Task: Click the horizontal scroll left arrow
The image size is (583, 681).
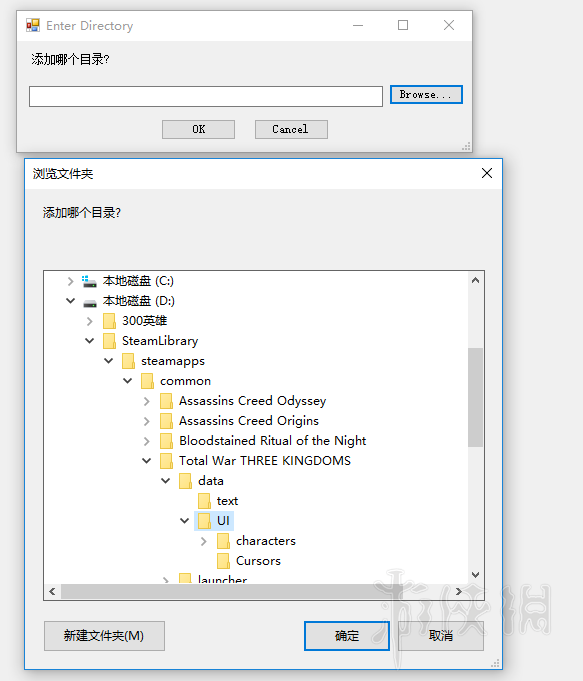Action: tap(52, 592)
